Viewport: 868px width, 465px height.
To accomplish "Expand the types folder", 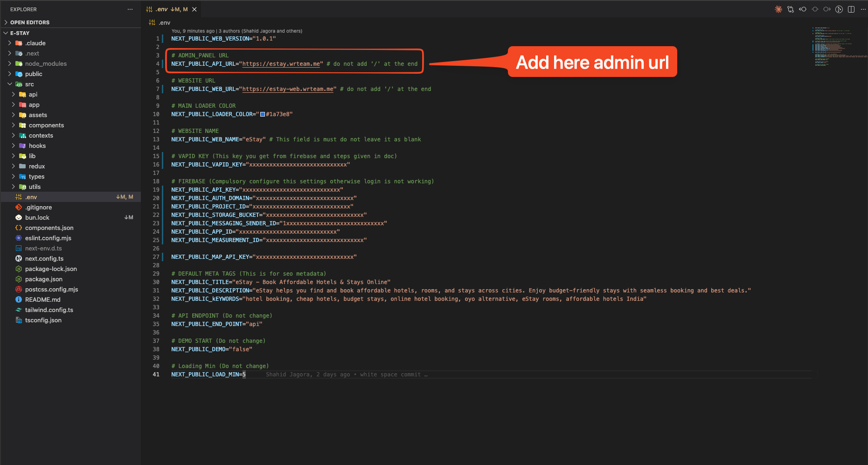I will [36, 176].
